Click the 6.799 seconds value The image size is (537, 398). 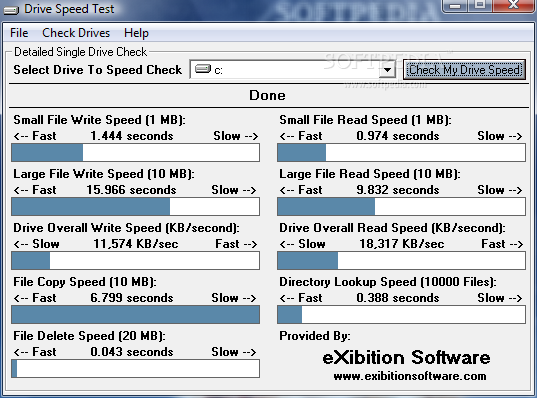click(x=132, y=298)
